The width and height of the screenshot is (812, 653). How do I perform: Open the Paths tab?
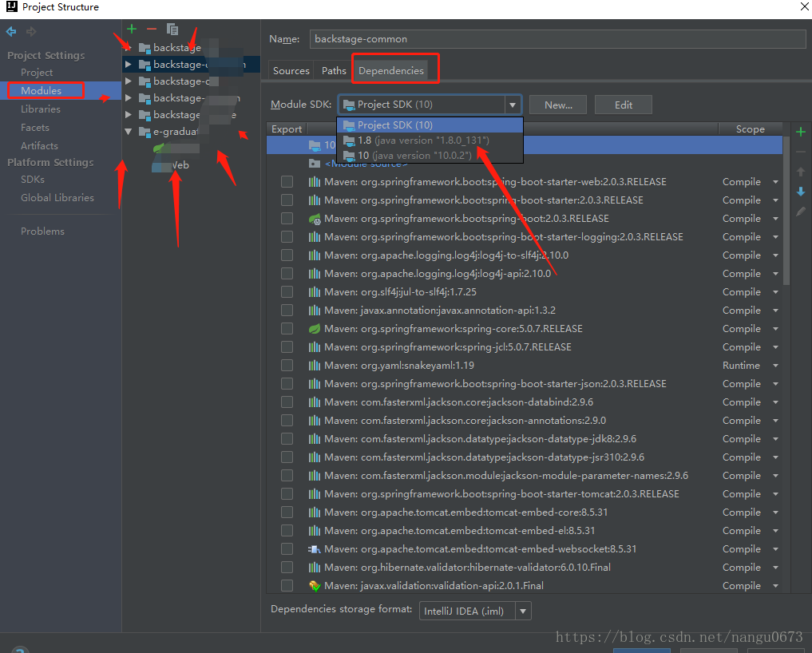pos(334,71)
